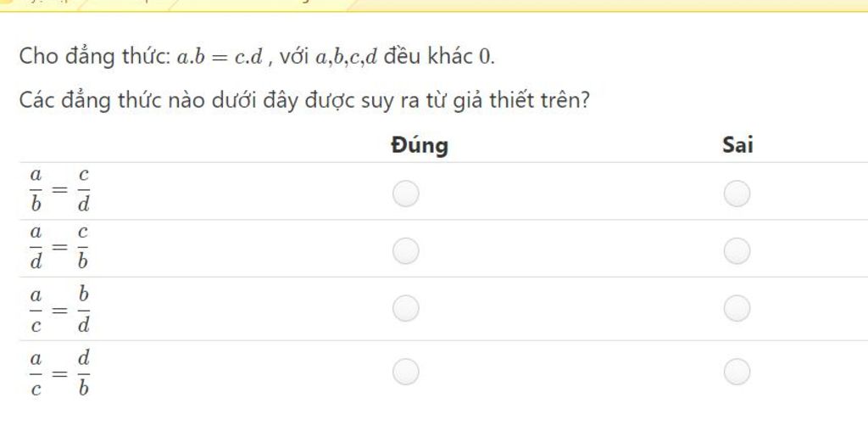868x426 pixels.
Task: Click the yellow bar at top
Action: coord(434,6)
